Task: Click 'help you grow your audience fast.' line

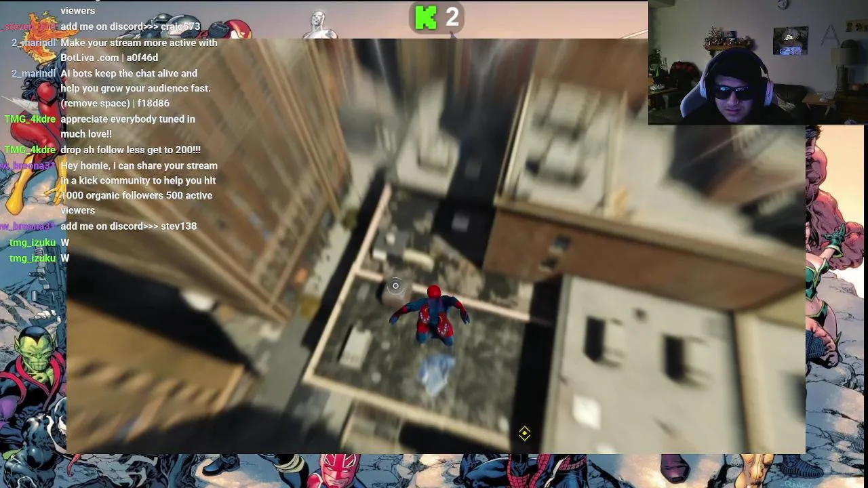Action: pos(136,88)
